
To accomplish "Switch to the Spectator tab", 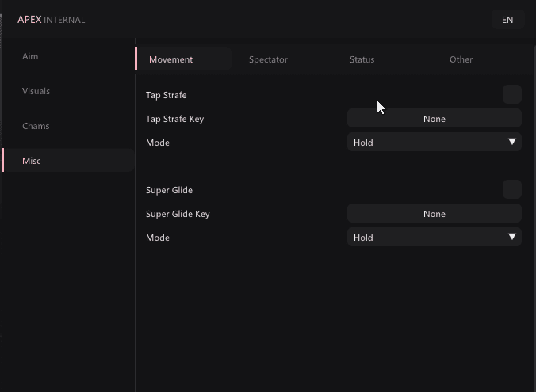I will pos(268,59).
